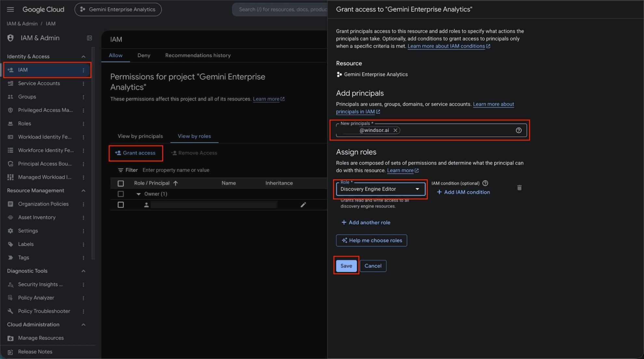
Task: Open Manage Resources in sidebar
Action: coord(41,338)
